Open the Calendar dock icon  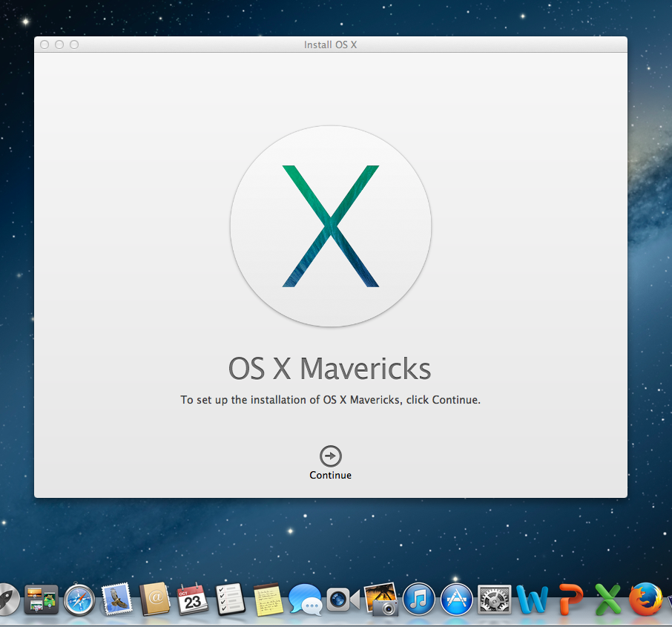click(x=192, y=599)
